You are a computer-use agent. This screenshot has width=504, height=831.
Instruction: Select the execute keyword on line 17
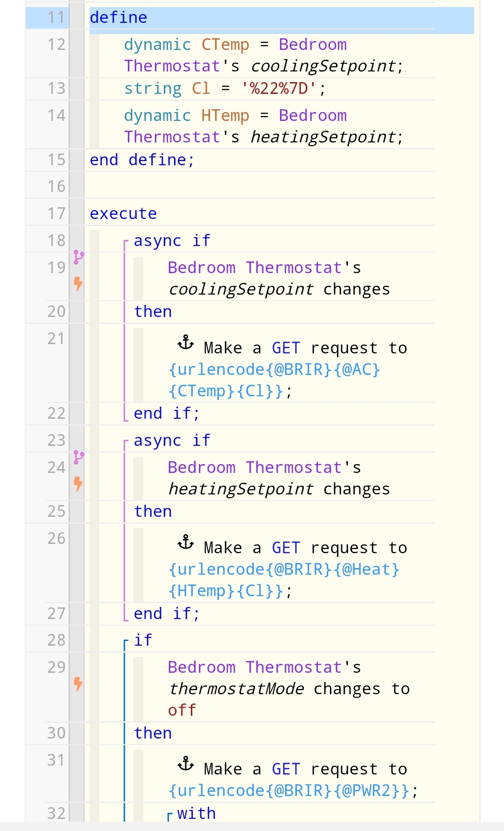tap(123, 214)
